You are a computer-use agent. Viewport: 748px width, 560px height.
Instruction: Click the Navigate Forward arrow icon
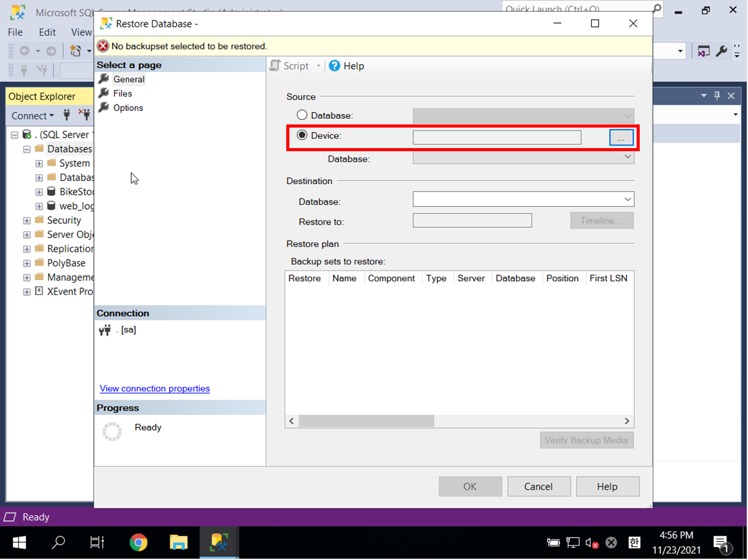click(51, 51)
